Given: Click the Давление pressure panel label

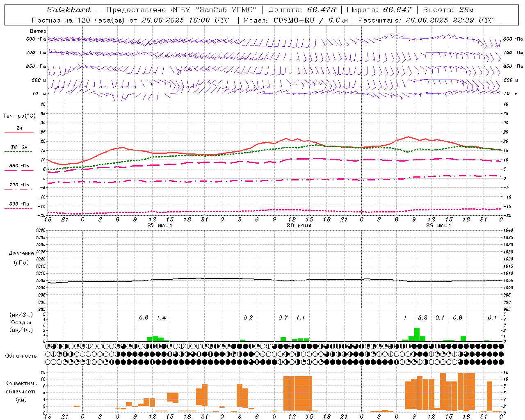Looking at the screenshot, I should tap(21, 253).
